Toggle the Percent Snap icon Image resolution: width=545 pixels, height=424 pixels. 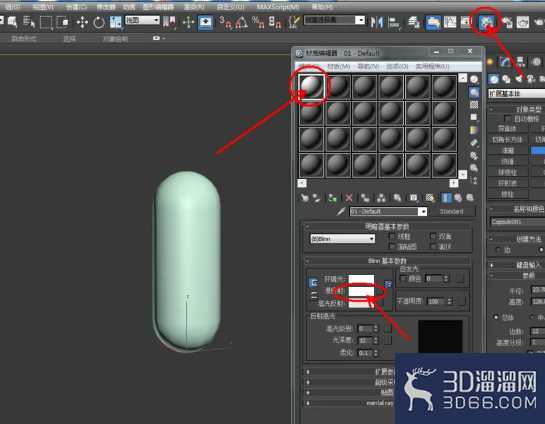pyautogui.click(x=258, y=22)
